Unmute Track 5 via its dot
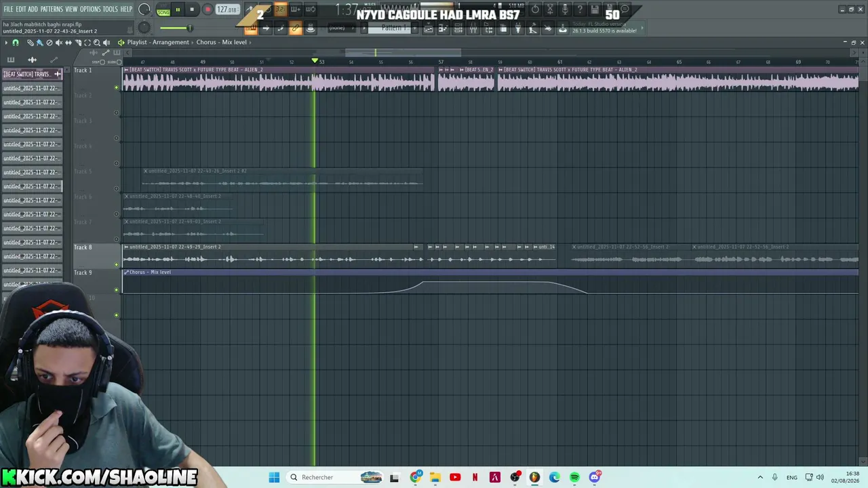 pos(117,188)
